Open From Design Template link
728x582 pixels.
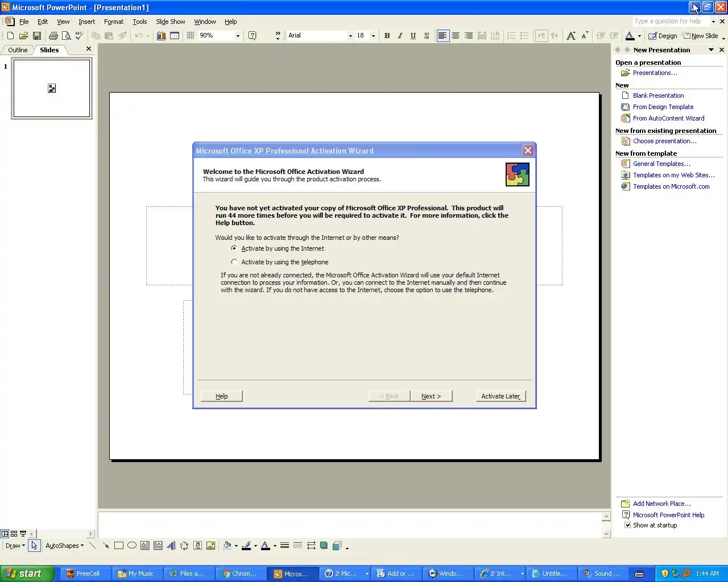coord(663,107)
